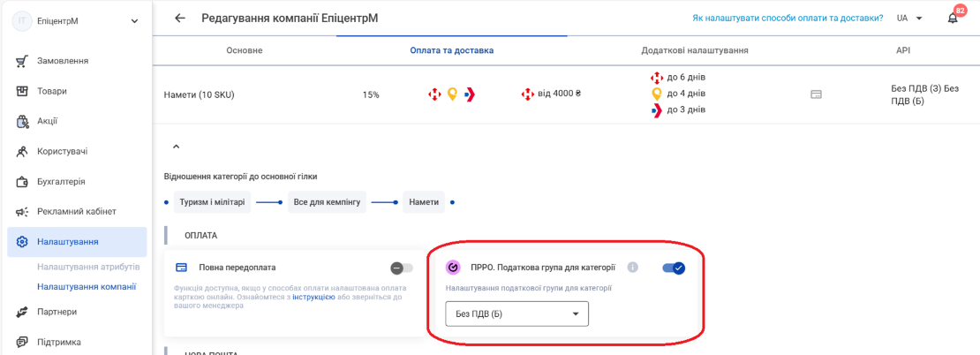Click the Партнери handshake icon
The image size is (980, 355).
(x=22, y=311)
